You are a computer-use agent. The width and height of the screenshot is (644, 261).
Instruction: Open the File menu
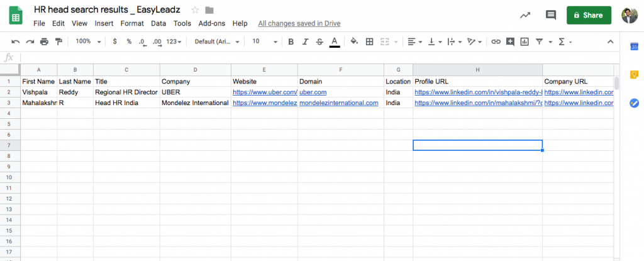[39, 23]
